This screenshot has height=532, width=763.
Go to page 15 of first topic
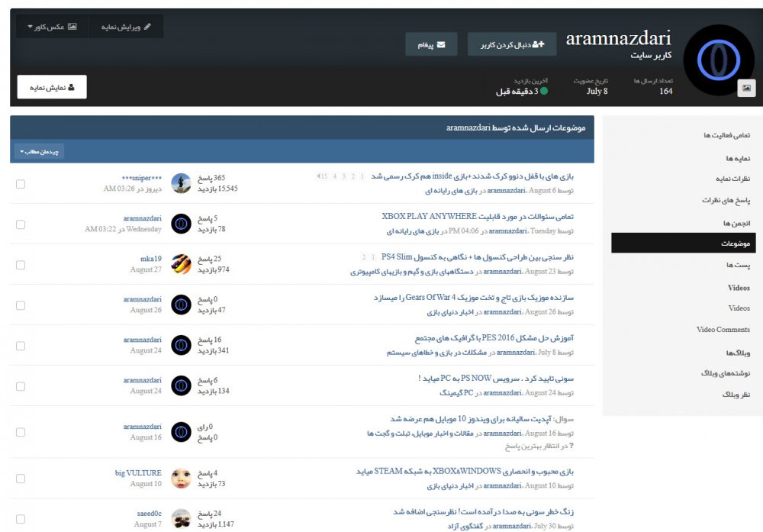(x=323, y=176)
